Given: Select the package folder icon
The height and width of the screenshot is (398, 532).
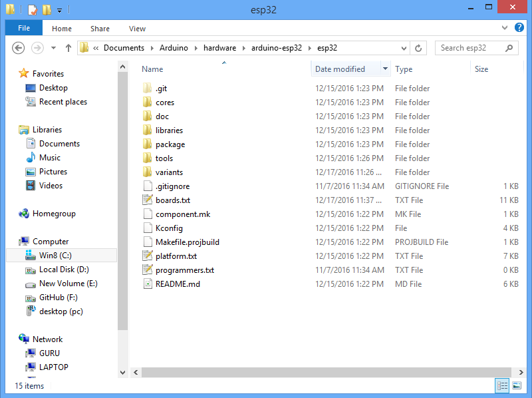Looking at the screenshot, I should 147,144.
